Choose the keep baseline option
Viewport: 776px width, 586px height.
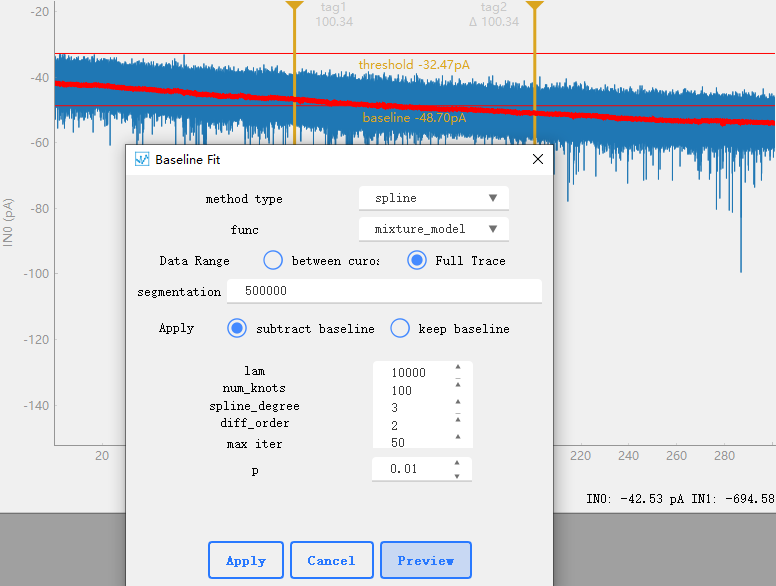pyautogui.click(x=400, y=328)
